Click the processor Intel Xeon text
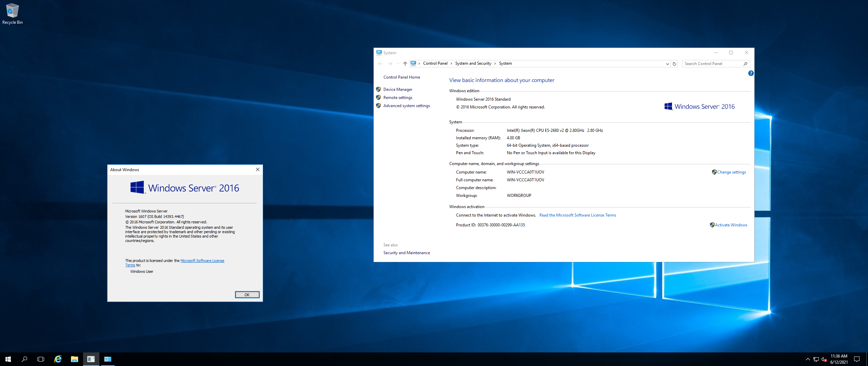The image size is (868, 366). [555, 130]
